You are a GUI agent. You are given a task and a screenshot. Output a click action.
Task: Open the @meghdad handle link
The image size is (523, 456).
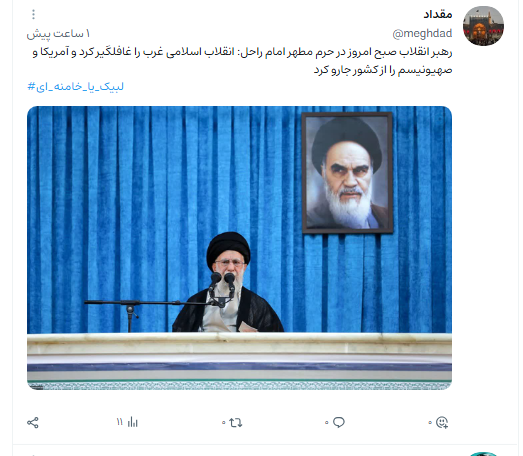(x=422, y=33)
